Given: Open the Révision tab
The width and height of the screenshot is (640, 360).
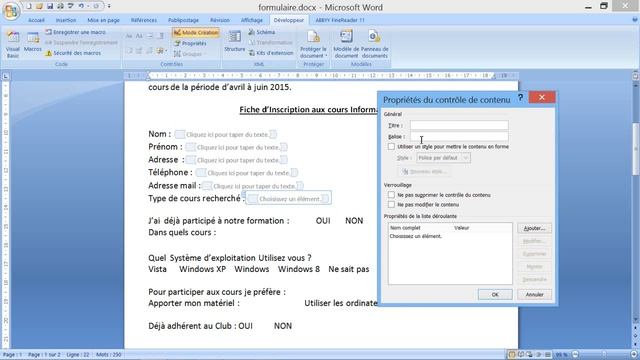Looking at the screenshot, I should point(220,20).
